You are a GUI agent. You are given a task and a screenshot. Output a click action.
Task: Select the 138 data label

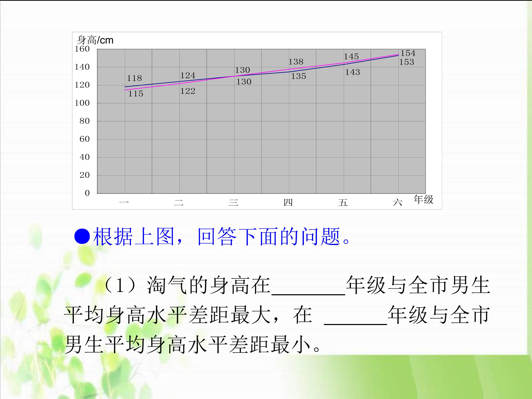pos(296,62)
